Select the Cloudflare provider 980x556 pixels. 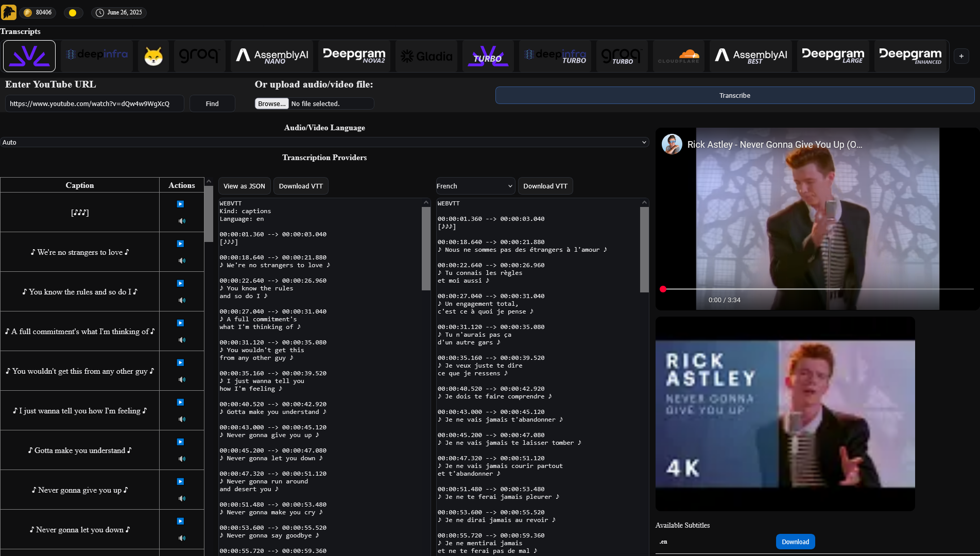coord(679,56)
